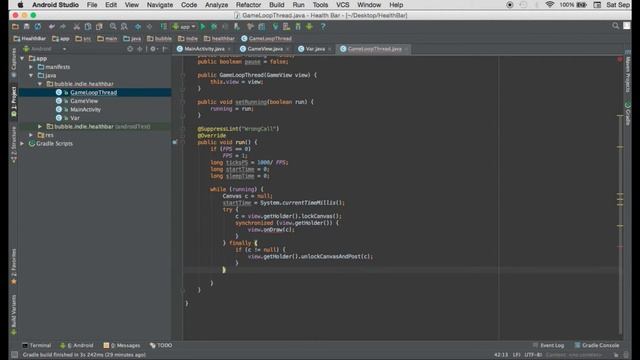Viewport: 640px width, 360px height.
Task: Click the Attach debugger toolbar icon
Action: pos(237,27)
